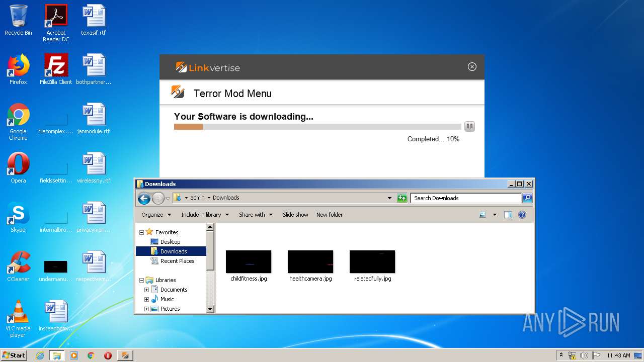Open Opera from the taskbar

coord(108,355)
